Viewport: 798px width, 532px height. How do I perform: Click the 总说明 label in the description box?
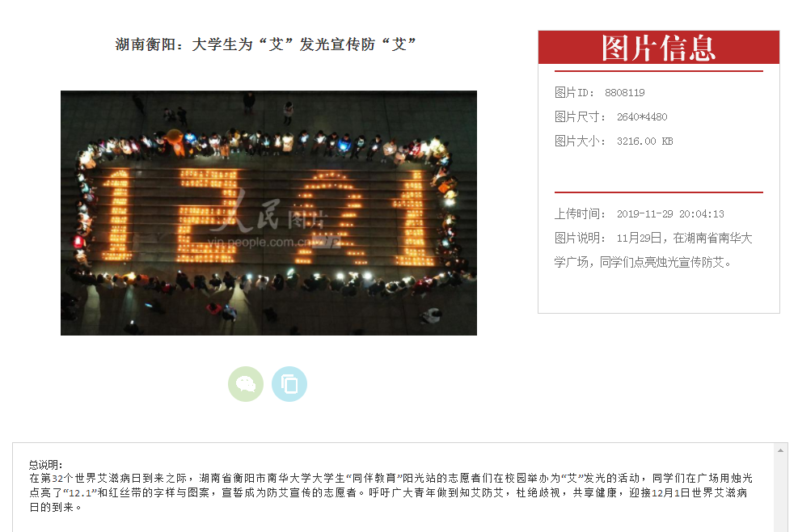point(45,465)
